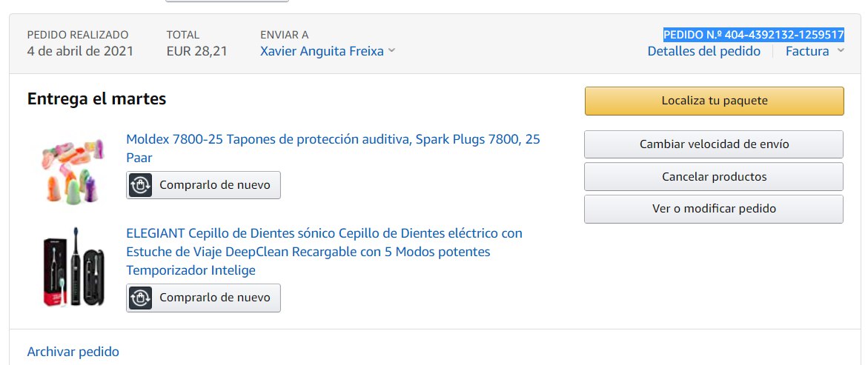
Task: Open the Factura invoice link
Action: [x=806, y=51]
